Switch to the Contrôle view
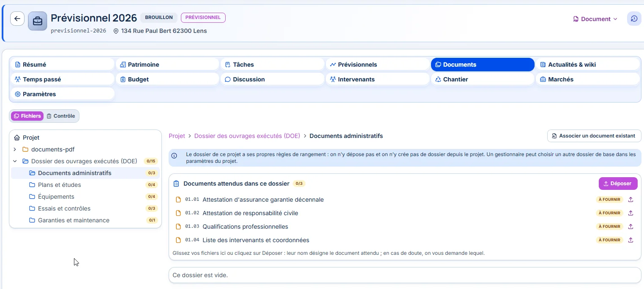Screen dimensions: 644x289 [x=61, y=116]
